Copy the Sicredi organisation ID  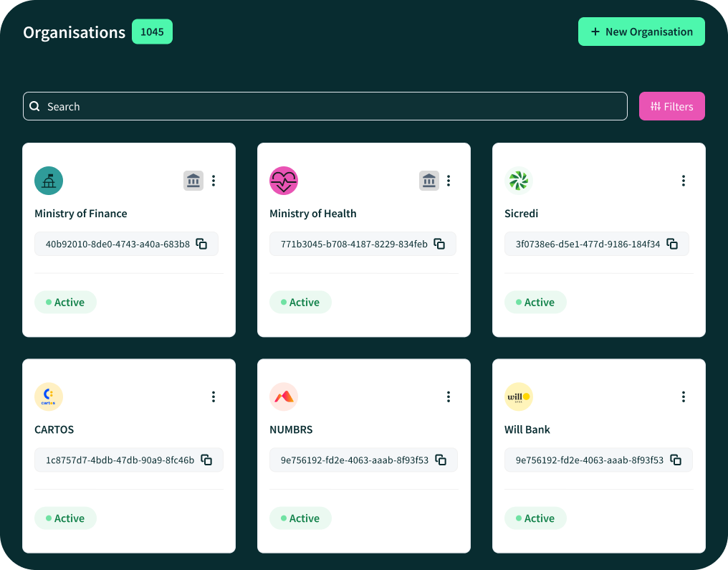[672, 244]
